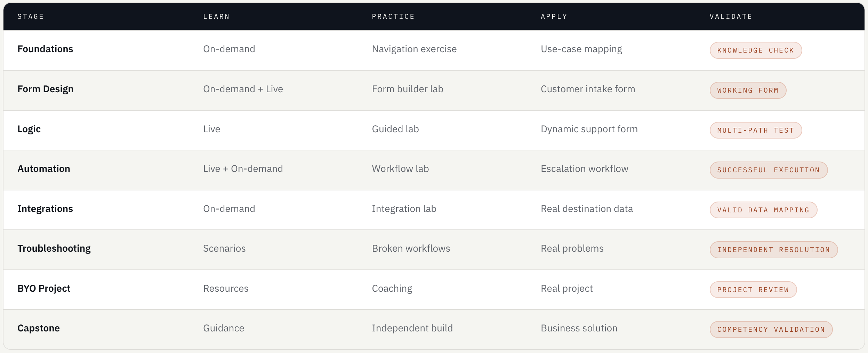Image resolution: width=868 pixels, height=353 pixels.
Task: Click the 'Real problems' cell
Action: coord(572,249)
